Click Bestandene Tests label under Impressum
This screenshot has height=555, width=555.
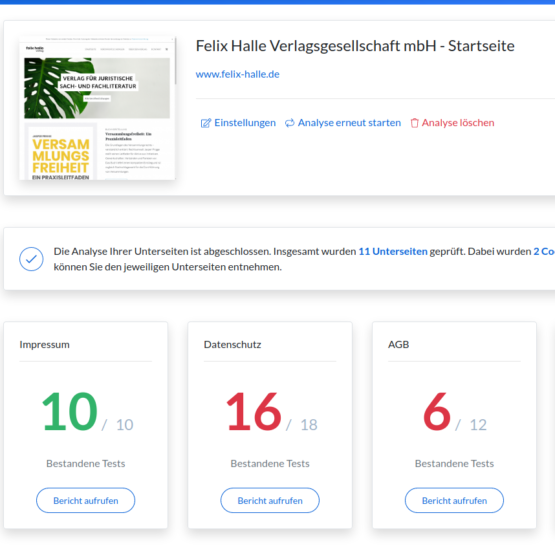click(86, 463)
